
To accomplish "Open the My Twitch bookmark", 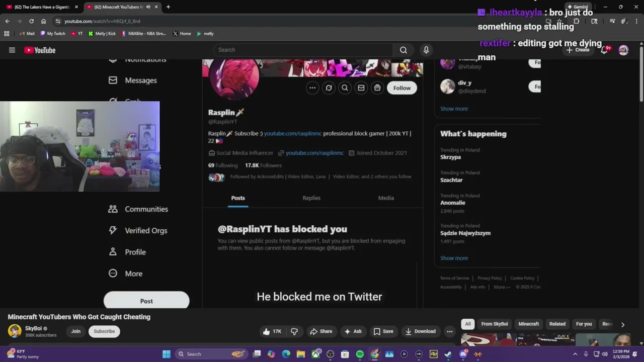I will pyautogui.click(x=53, y=34).
